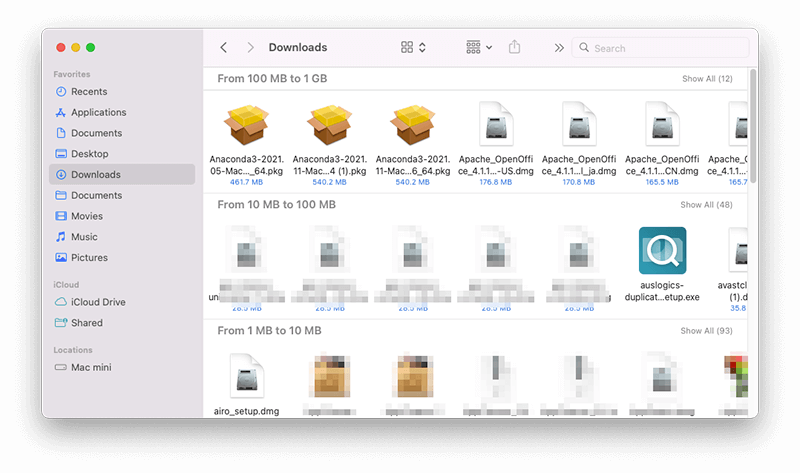Go back using the left chevron
This screenshot has width=800, height=473.
point(223,47)
